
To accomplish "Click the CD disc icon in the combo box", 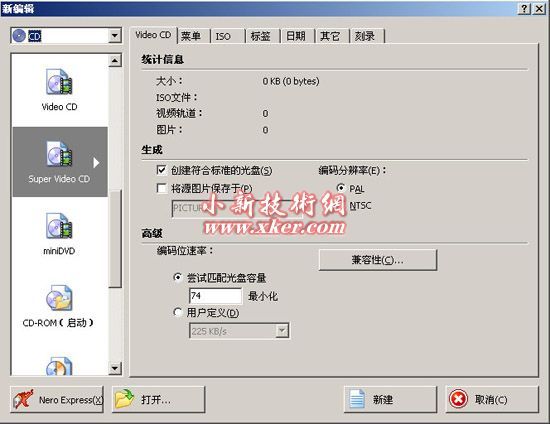I will (x=19, y=36).
